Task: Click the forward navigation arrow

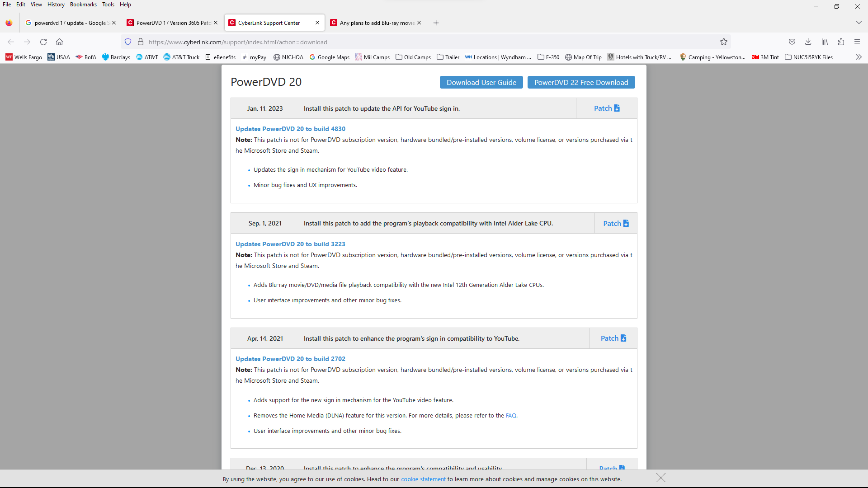Action: tap(27, 42)
